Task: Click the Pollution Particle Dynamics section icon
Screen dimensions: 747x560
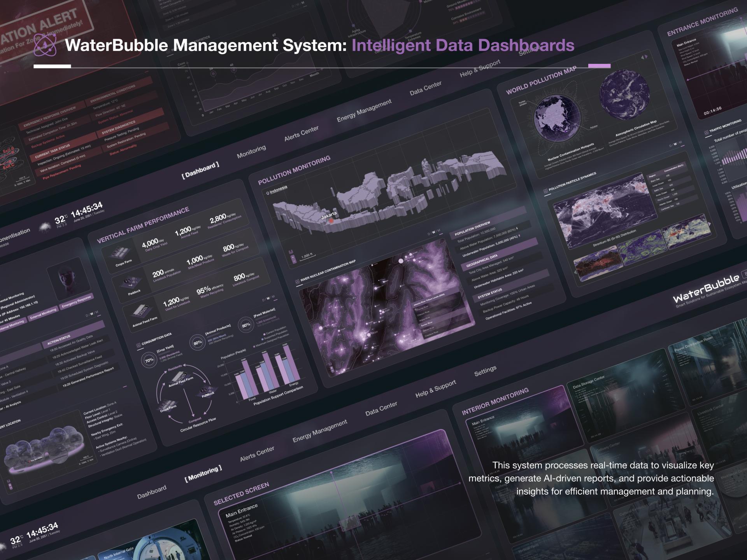Action: coord(545,191)
